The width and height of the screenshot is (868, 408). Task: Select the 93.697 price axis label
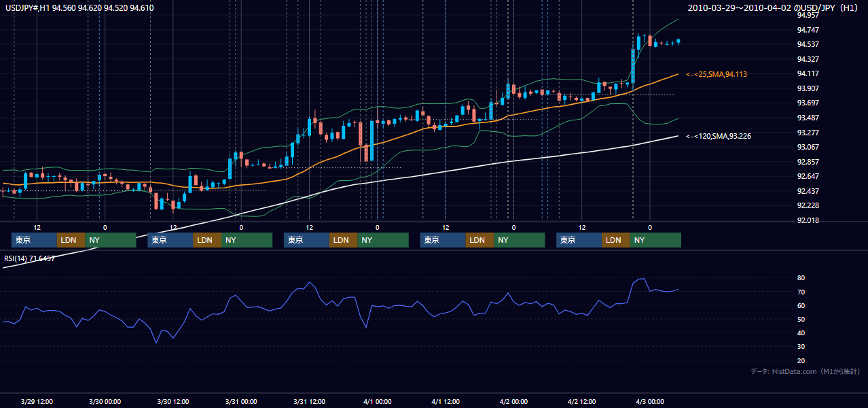point(807,103)
